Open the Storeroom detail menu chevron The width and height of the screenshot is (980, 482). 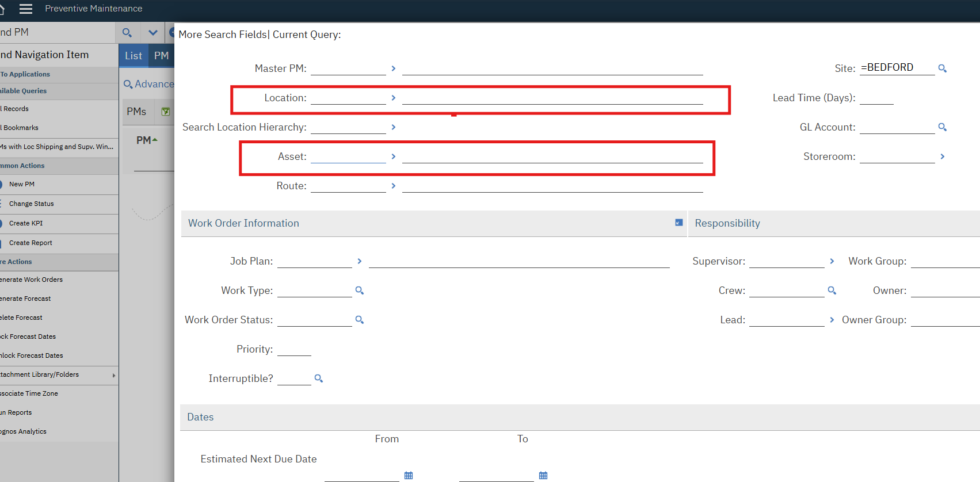(x=943, y=156)
